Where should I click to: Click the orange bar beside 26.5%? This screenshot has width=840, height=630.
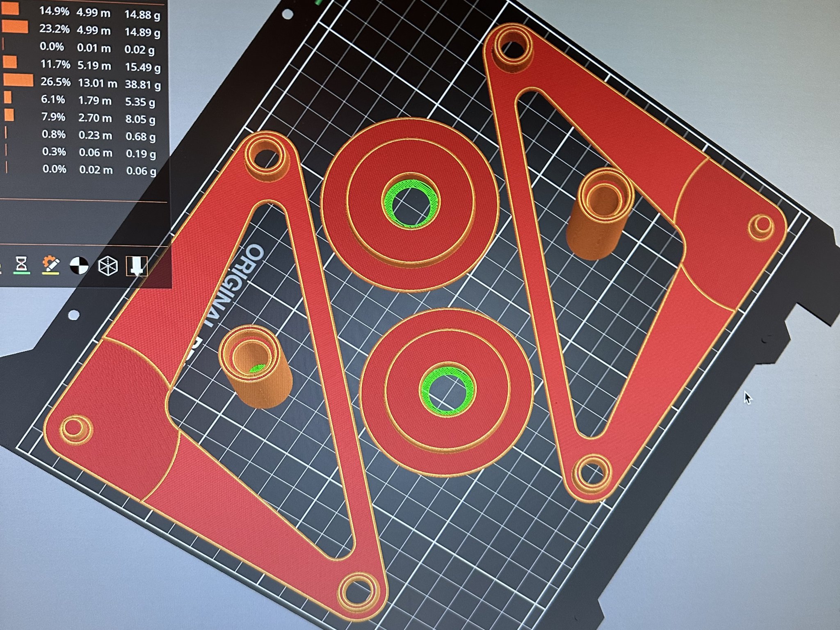(x=18, y=80)
